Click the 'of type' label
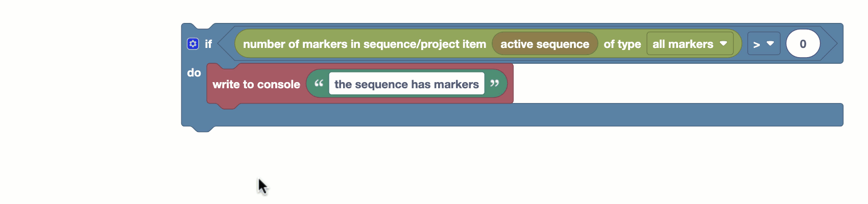This screenshot has height=204, width=868. (x=622, y=44)
